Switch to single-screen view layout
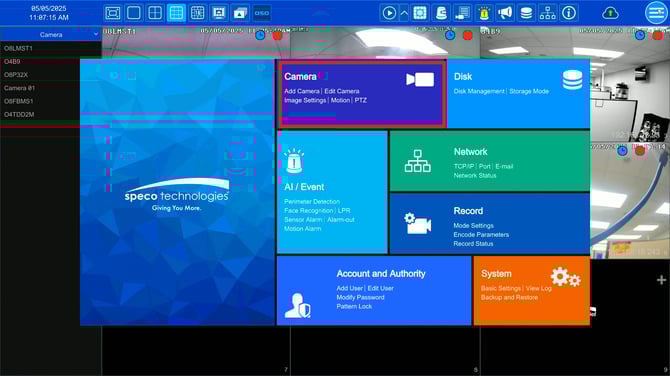 (134, 13)
